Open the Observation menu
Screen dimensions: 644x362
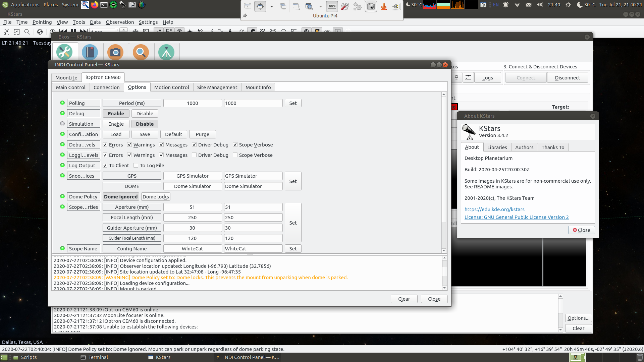point(120,22)
